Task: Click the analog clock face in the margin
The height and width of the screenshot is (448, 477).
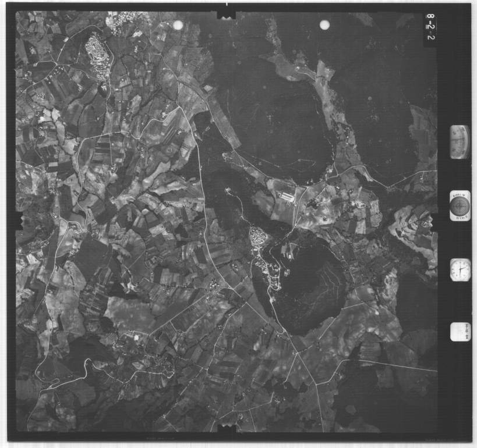Action: 460,270
